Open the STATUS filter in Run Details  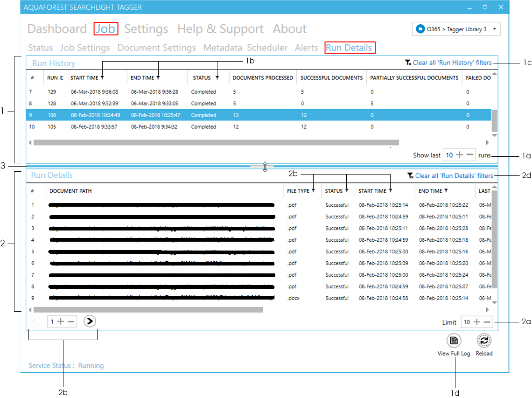347,190
